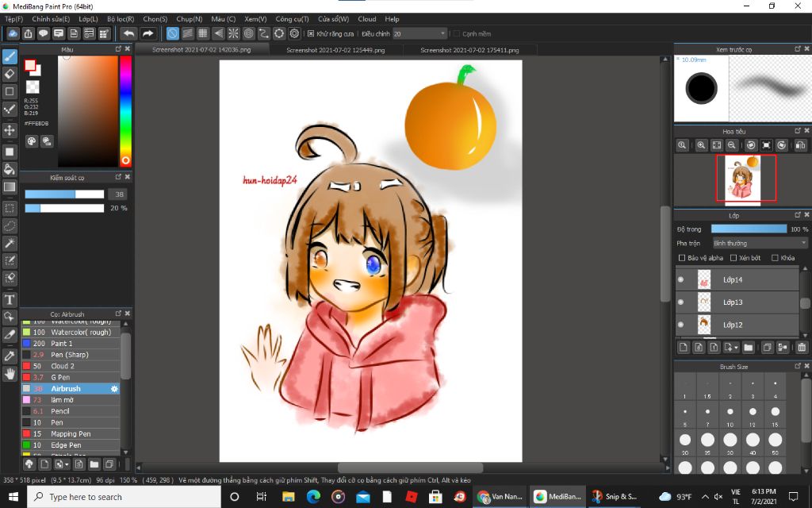
Task: Switch to Screenshot 2021-07-02 125449.png tab
Action: click(335, 50)
